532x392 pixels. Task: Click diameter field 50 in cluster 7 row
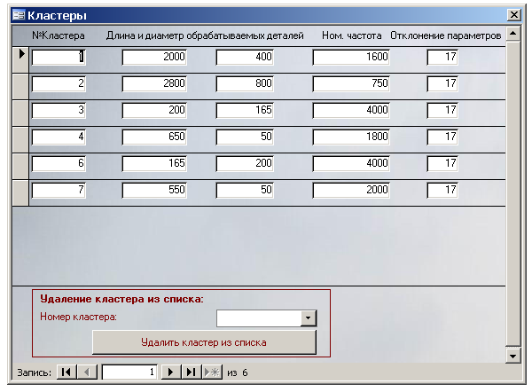pos(245,190)
